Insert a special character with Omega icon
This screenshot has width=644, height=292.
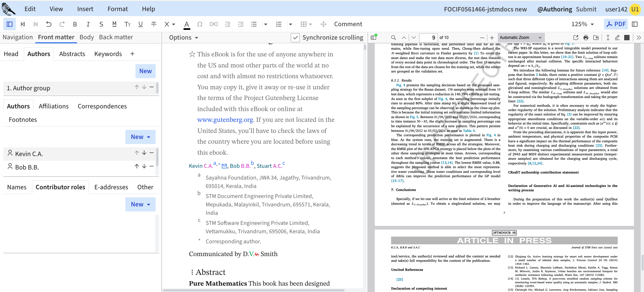(200, 24)
